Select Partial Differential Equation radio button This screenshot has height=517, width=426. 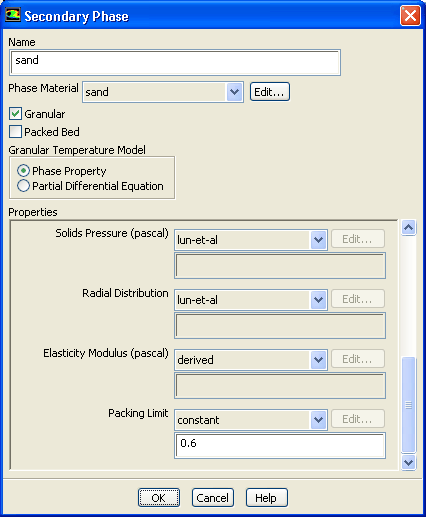pos(23,186)
